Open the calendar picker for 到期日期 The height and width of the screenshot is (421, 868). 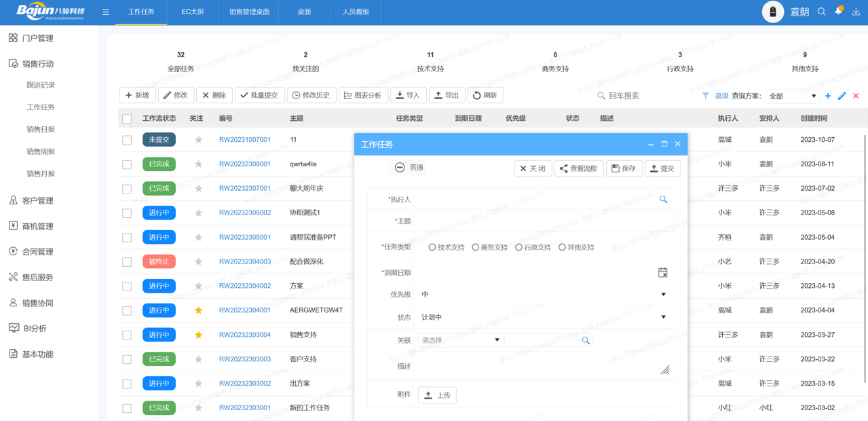pos(663,272)
